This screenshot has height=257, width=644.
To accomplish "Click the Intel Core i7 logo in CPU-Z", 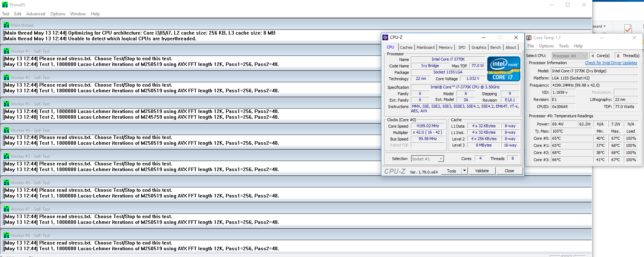I will pos(504,68).
